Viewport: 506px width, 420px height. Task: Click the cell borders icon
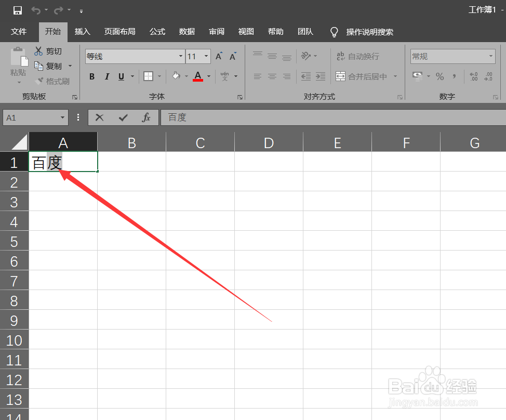148,76
